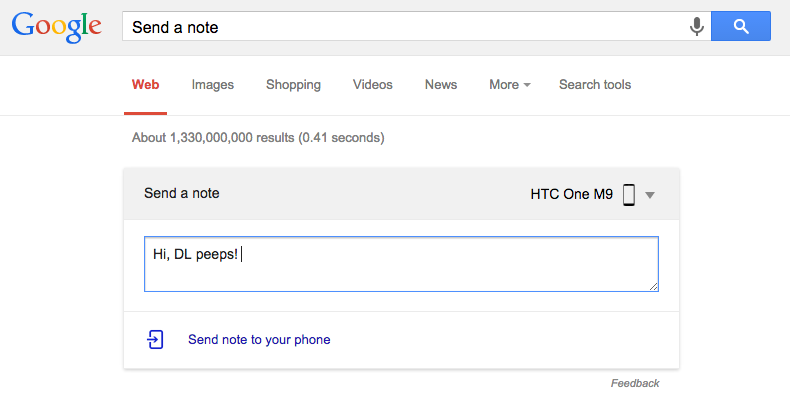Open the Shopping tab
The image size is (790, 406).
[293, 85]
